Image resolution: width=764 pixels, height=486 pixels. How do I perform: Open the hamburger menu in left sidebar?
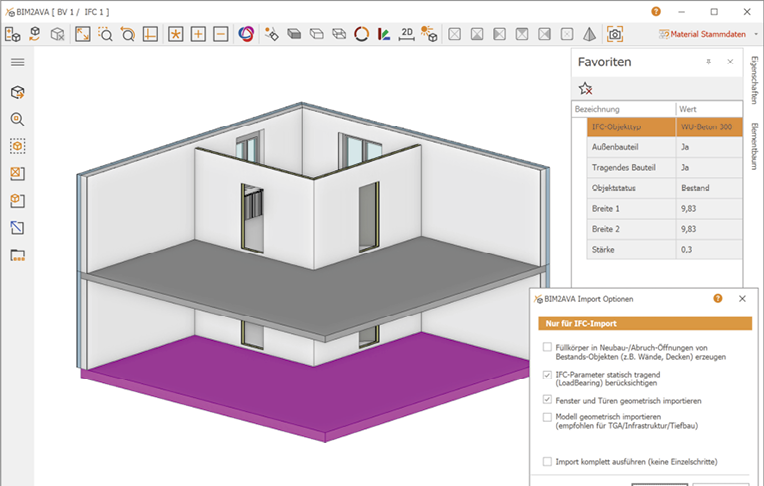17,62
